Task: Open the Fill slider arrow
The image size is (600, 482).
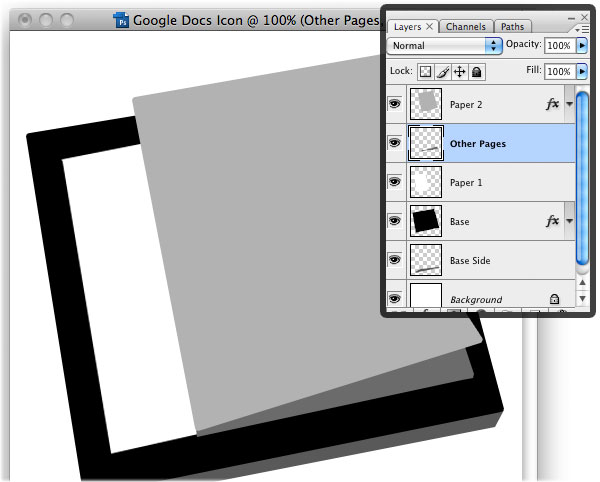Action: (x=582, y=72)
